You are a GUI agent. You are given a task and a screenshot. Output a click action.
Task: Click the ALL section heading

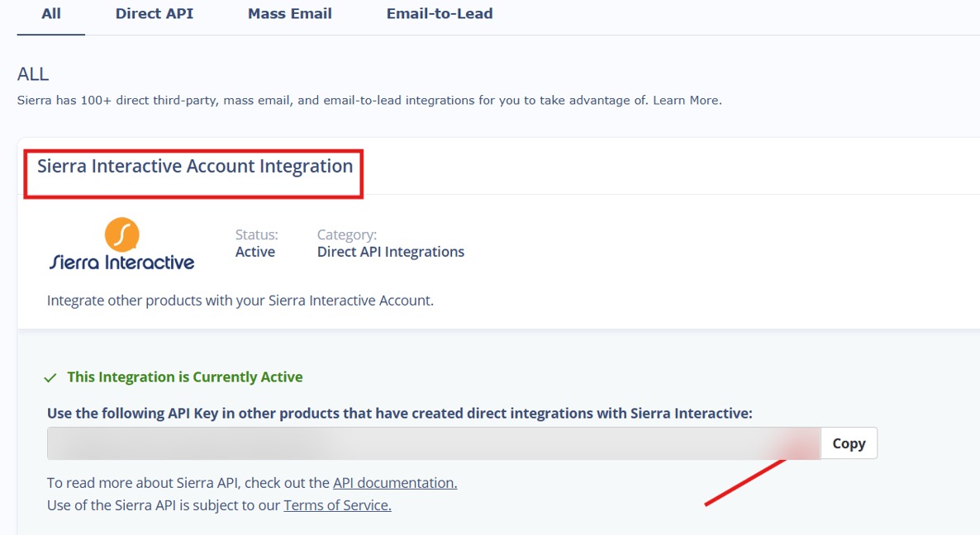pos(33,74)
